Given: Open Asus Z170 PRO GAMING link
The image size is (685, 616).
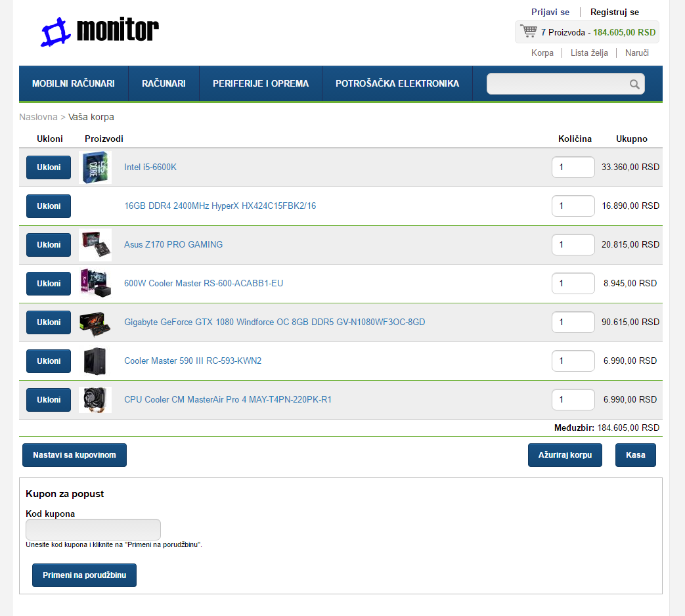Looking at the screenshot, I should coord(173,245).
